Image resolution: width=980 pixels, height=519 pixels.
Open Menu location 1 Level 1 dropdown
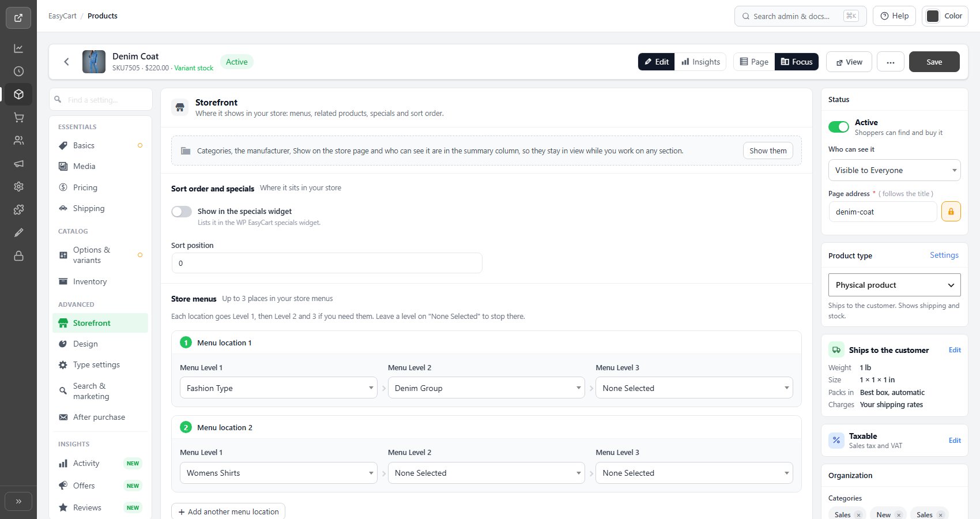pos(278,388)
